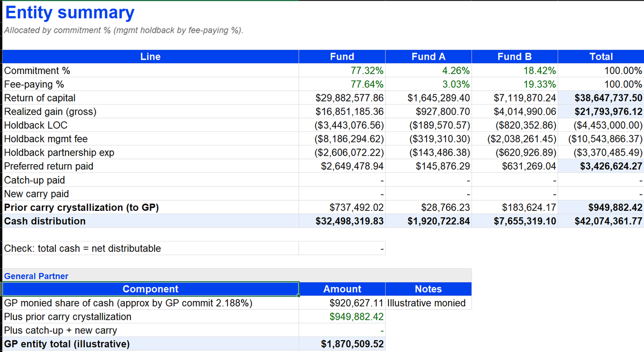Select Fund cash distribution $32,498,319.83
The width and height of the screenshot is (644, 352).
pos(342,221)
